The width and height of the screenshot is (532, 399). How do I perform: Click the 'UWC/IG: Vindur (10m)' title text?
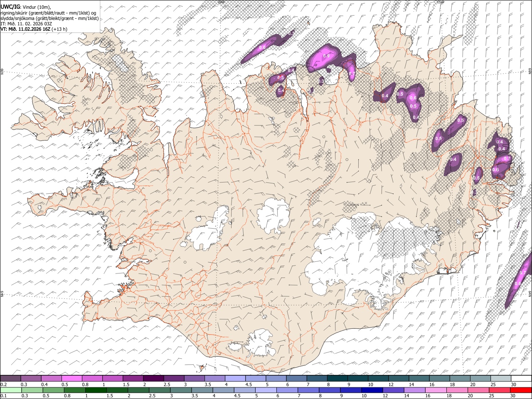click(26, 7)
